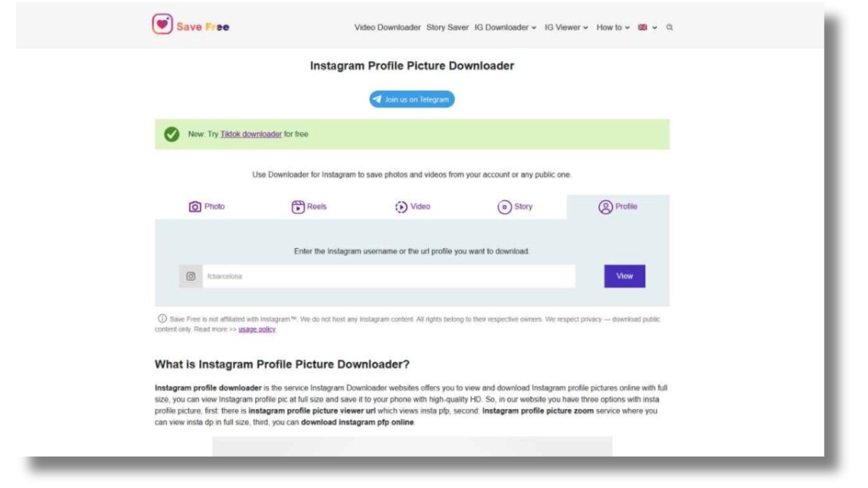Click the Save Free heart logo icon
Screen dimensions: 868x488
162,25
